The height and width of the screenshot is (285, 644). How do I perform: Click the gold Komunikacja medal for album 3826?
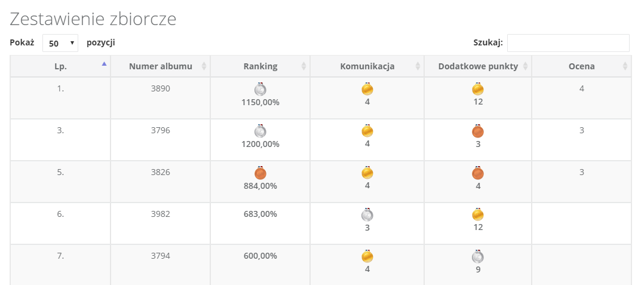point(367,173)
